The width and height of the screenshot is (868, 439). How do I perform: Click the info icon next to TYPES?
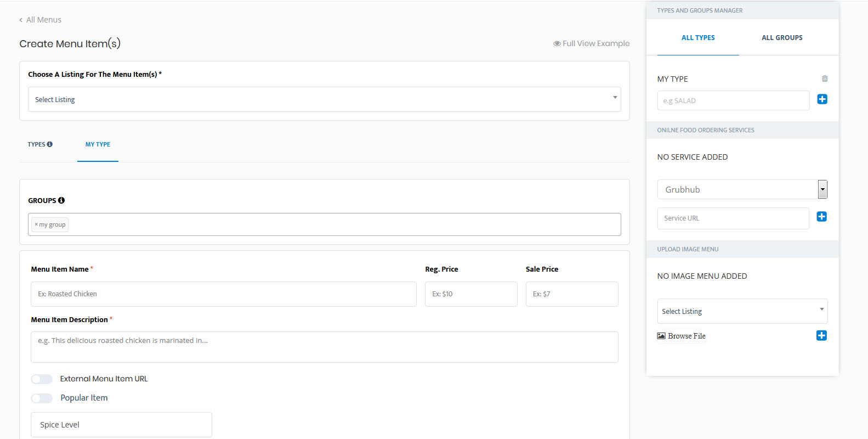50,144
